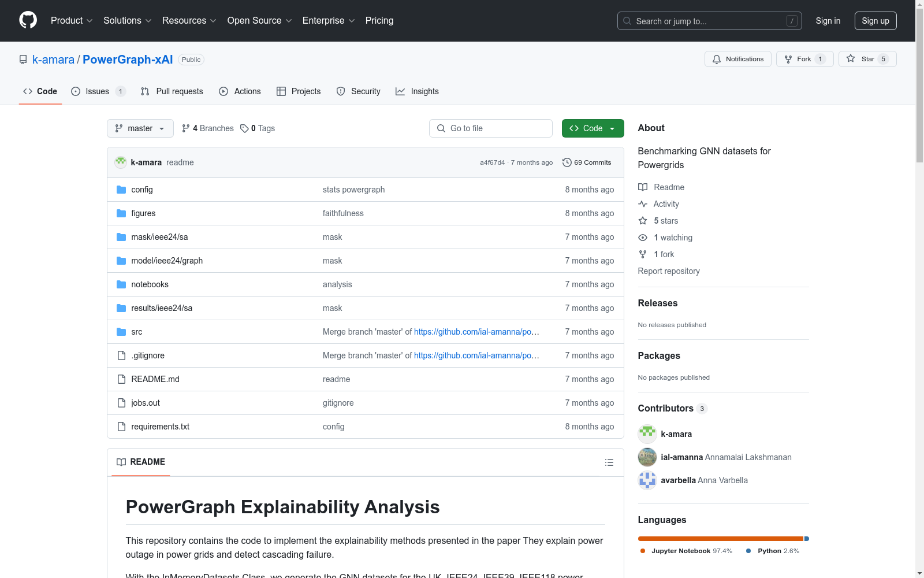Click the tags icon next to 0 Tags
The height and width of the screenshot is (578, 924).
pos(244,128)
